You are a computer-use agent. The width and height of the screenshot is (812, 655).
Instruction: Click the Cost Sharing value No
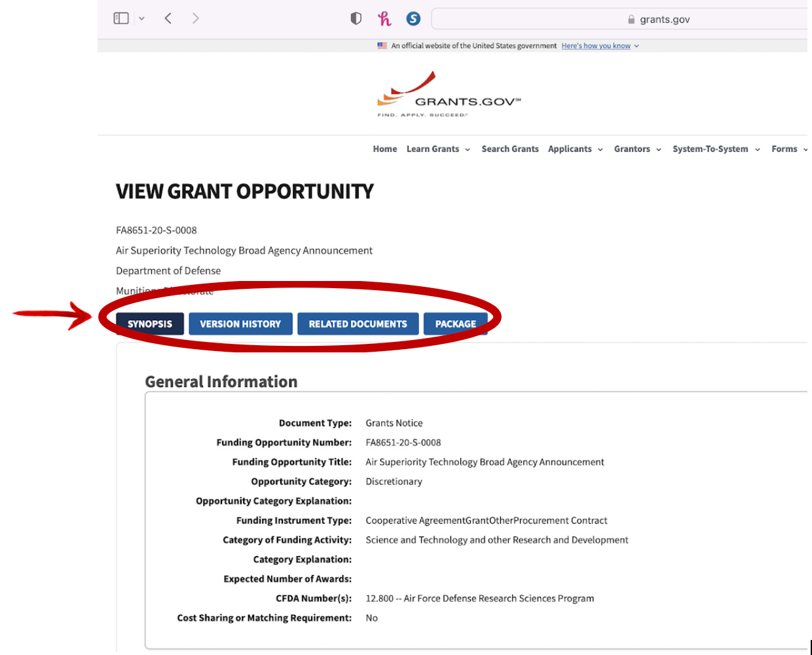pos(372,618)
